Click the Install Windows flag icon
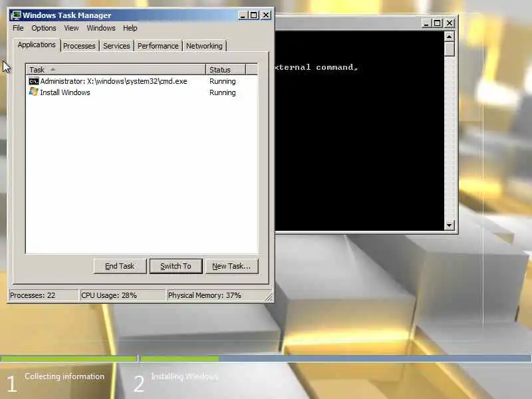 point(34,92)
